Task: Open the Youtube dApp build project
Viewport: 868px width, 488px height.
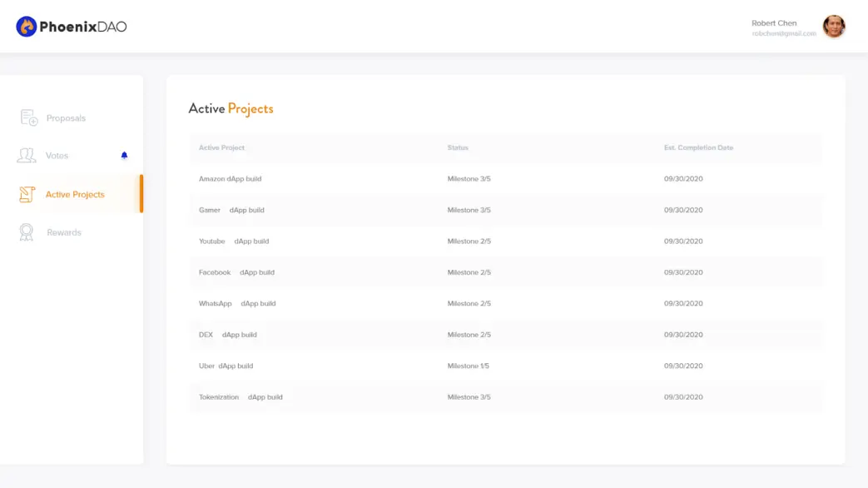Action: [234, 242]
